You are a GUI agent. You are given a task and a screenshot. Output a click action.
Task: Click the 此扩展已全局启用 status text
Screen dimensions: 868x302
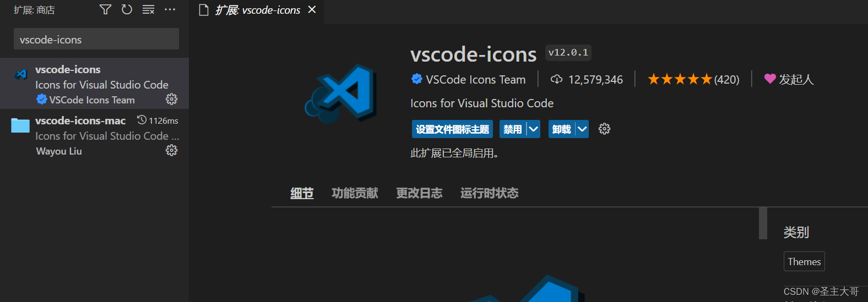[x=454, y=153]
